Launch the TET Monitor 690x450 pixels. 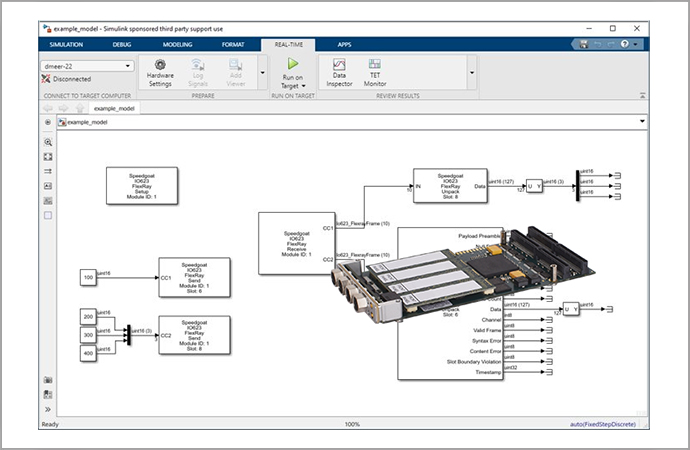tap(375, 73)
